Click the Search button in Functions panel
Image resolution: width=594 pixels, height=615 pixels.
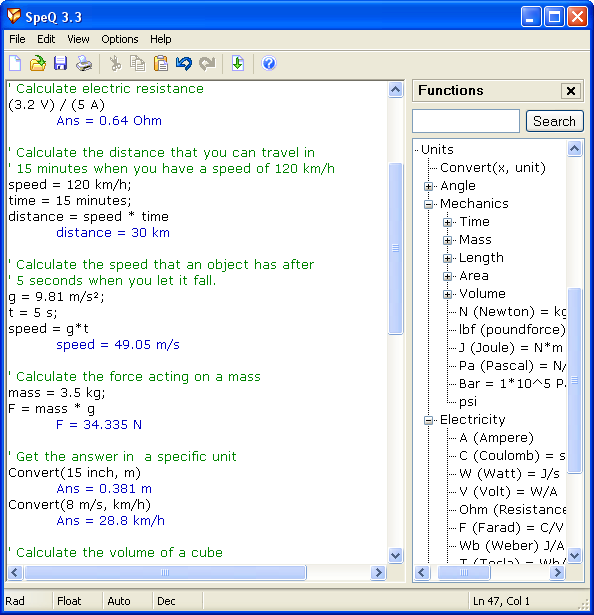pos(554,121)
